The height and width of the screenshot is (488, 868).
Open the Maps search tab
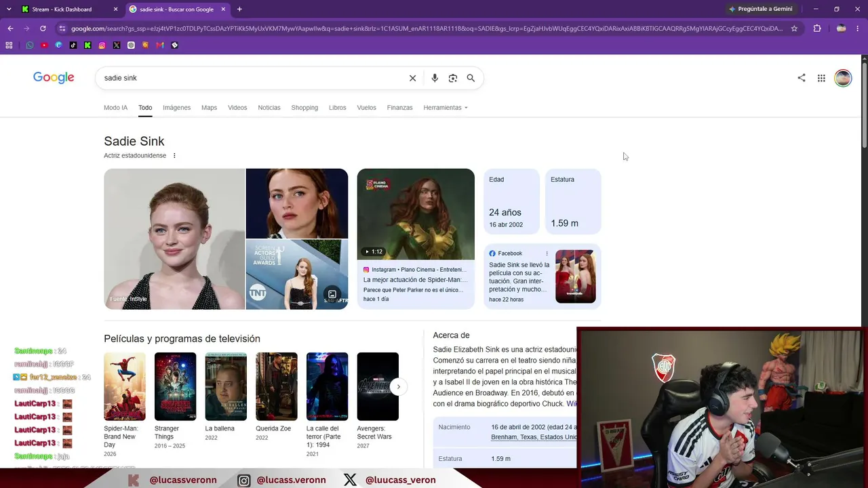(x=209, y=108)
